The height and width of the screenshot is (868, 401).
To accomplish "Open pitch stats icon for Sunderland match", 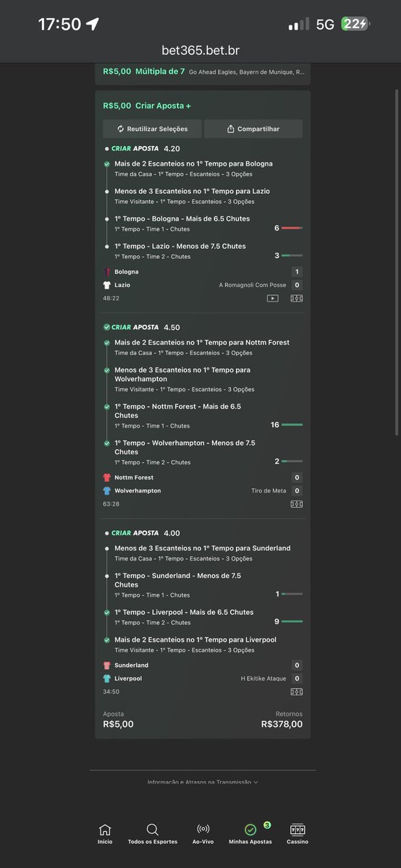I will point(297,692).
